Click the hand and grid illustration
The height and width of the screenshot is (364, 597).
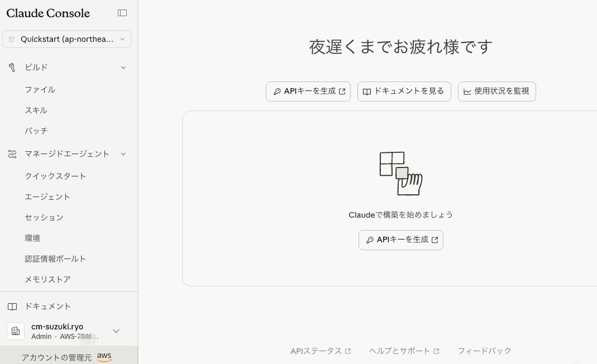coord(401,174)
